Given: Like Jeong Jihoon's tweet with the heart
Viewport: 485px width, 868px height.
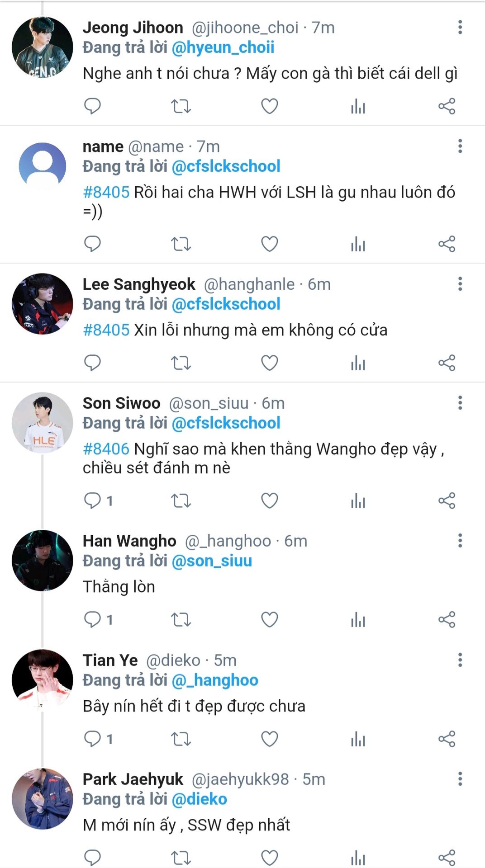Looking at the screenshot, I should pos(269,106).
